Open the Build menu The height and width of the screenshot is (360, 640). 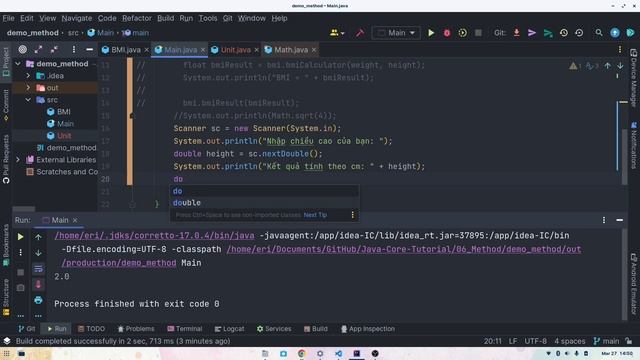click(165, 18)
